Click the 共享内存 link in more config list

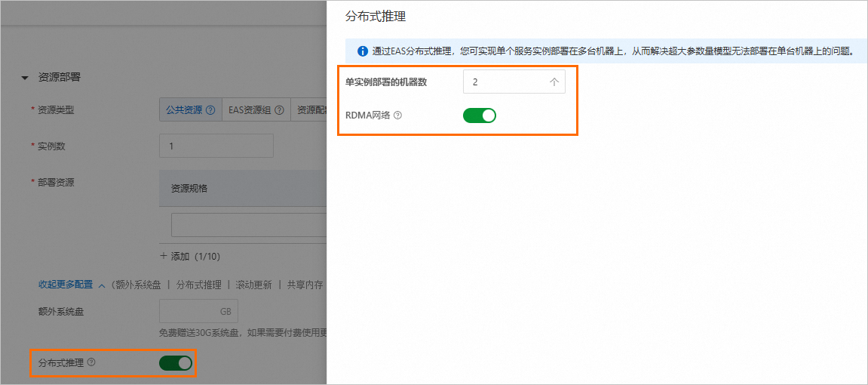coord(305,285)
